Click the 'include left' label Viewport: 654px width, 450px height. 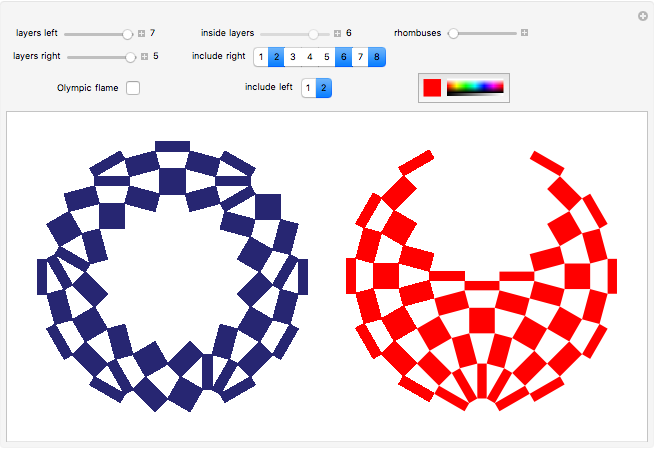pos(269,87)
